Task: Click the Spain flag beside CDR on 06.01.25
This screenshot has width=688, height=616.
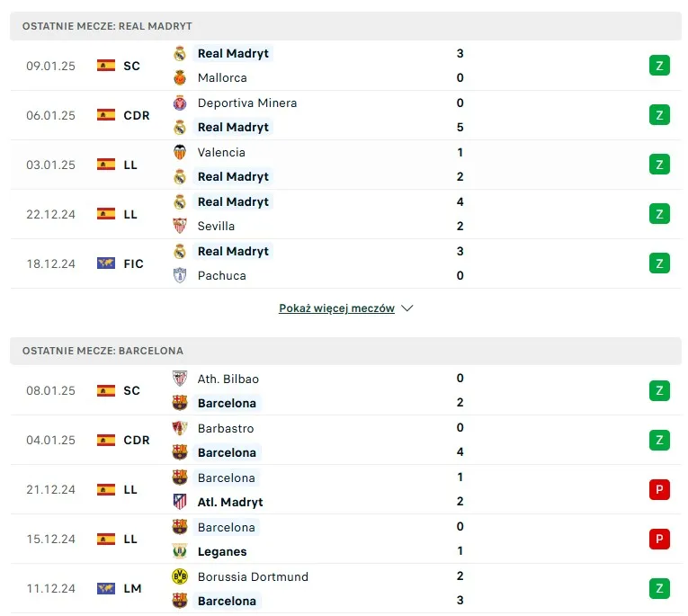Action: [106, 115]
